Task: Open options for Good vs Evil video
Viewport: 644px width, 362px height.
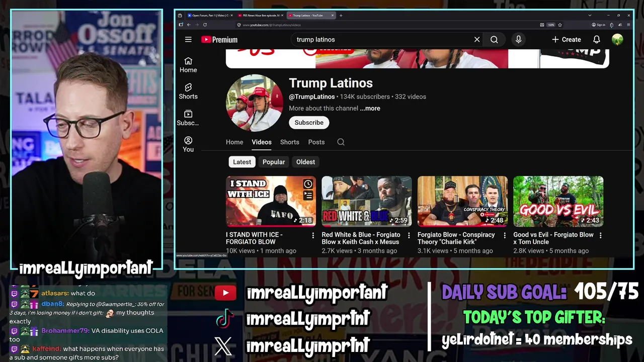Action: [x=600, y=235]
